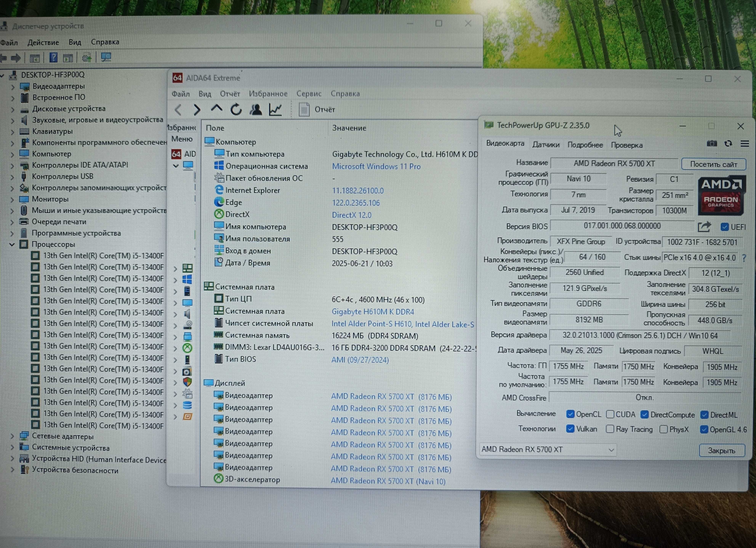Click GPU-Z refresh icon
Image resolution: width=756 pixels, height=548 pixels.
point(728,144)
